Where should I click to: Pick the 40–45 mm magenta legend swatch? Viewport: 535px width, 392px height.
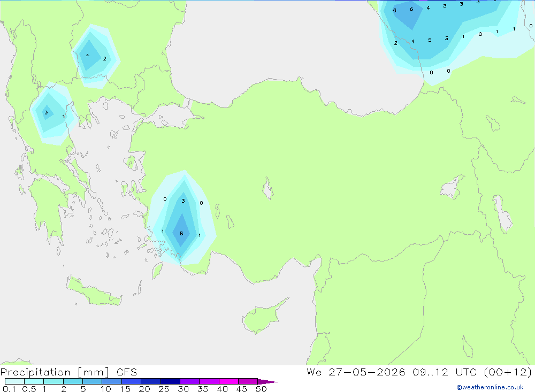coord(228,381)
